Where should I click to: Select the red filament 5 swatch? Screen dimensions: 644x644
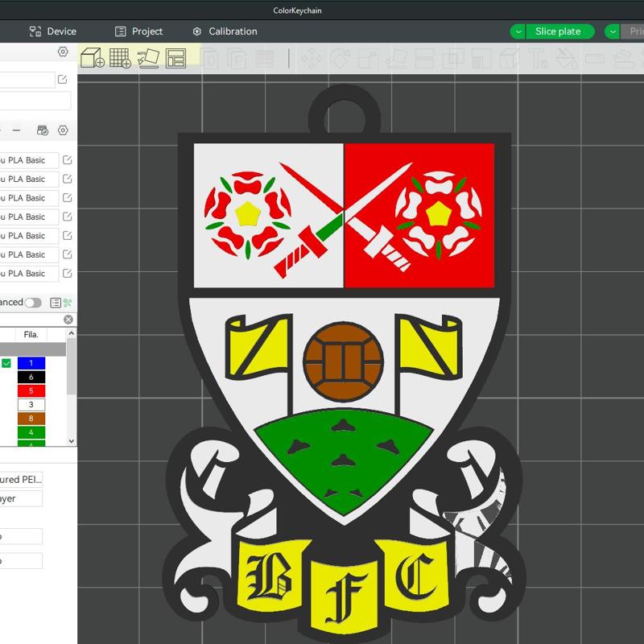tap(31, 390)
